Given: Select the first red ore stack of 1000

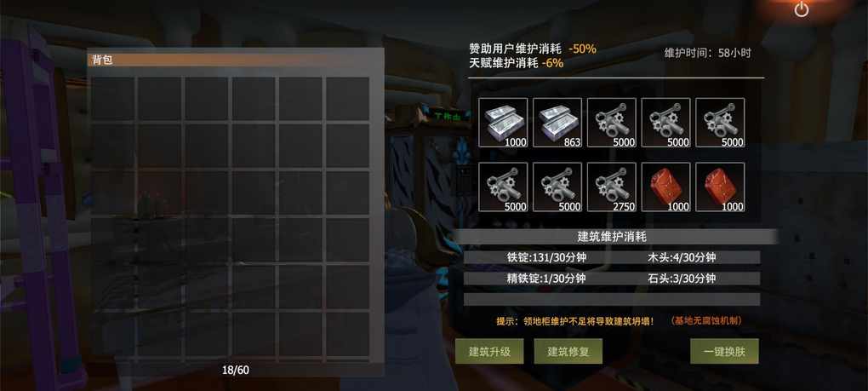Looking at the screenshot, I should 665,187.
